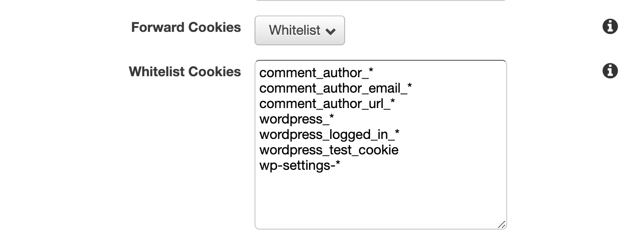Click the comment_author_url_* entry
The height and width of the screenshot is (247, 644).
[327, 104]
